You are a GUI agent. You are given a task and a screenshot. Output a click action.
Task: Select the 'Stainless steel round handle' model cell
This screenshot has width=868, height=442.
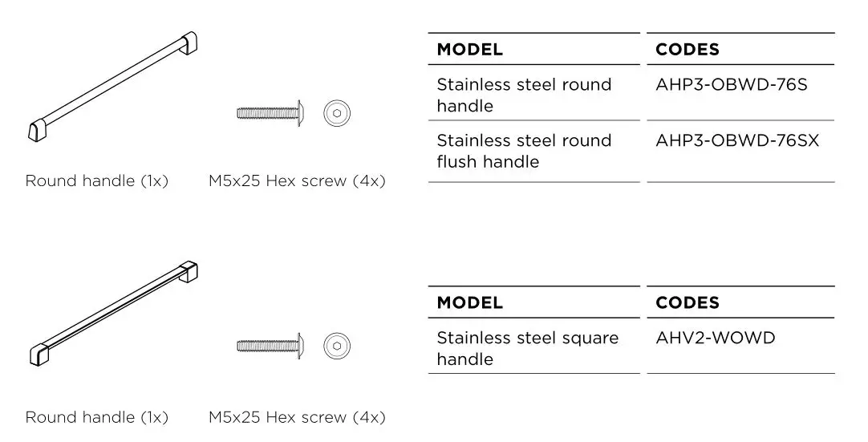pyautogui.click(x=524, y=95)
